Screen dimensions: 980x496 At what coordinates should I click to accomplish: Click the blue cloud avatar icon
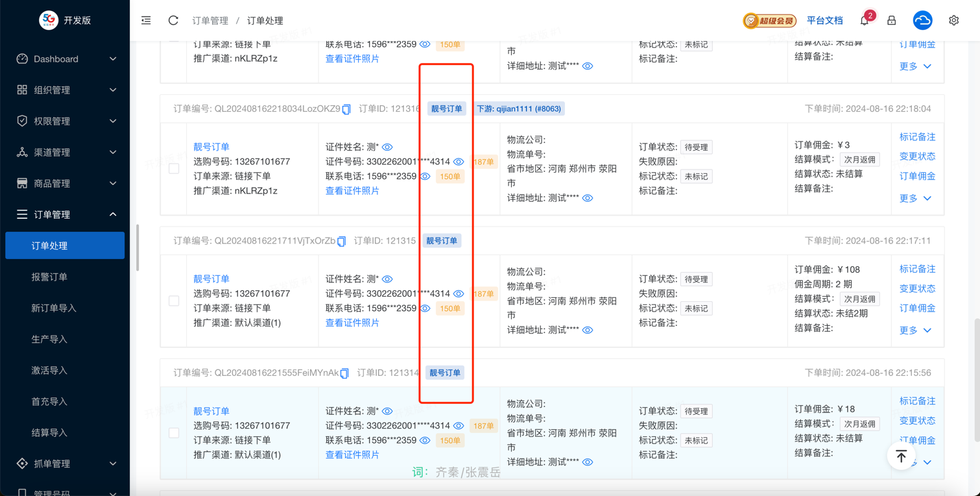pos(922,20)
